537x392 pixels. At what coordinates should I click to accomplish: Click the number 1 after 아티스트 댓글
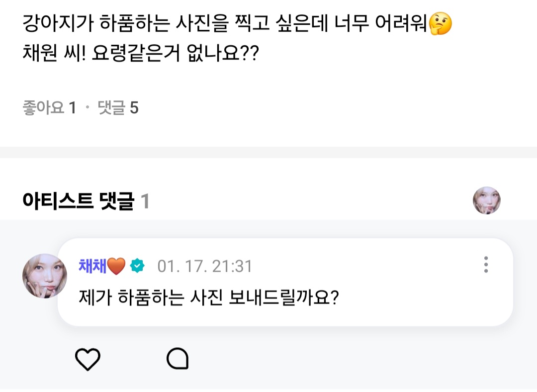pyautogui.click(x=145, y=202)
